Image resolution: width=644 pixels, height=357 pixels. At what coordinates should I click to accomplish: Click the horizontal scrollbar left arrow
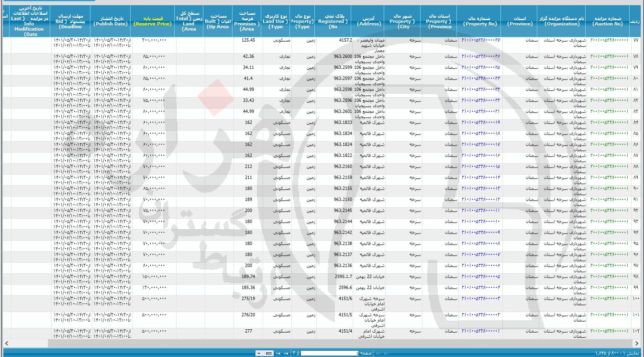[6, 344]
